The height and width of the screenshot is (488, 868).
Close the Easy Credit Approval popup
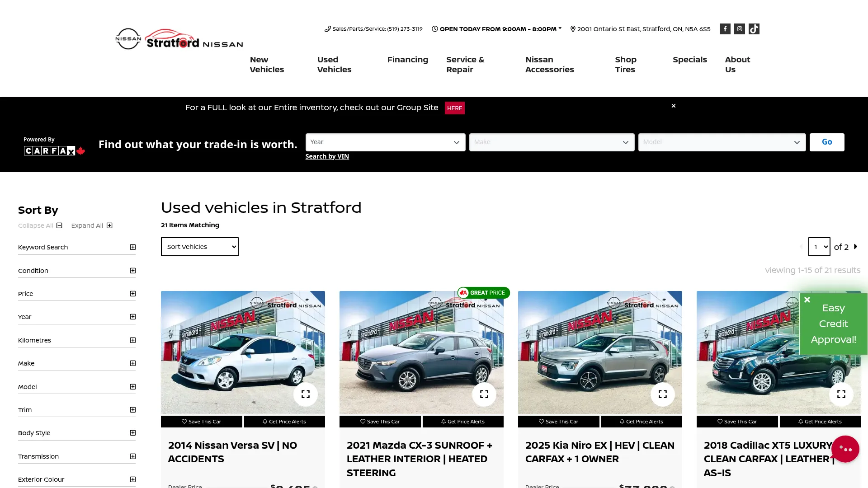coord(807,300)
